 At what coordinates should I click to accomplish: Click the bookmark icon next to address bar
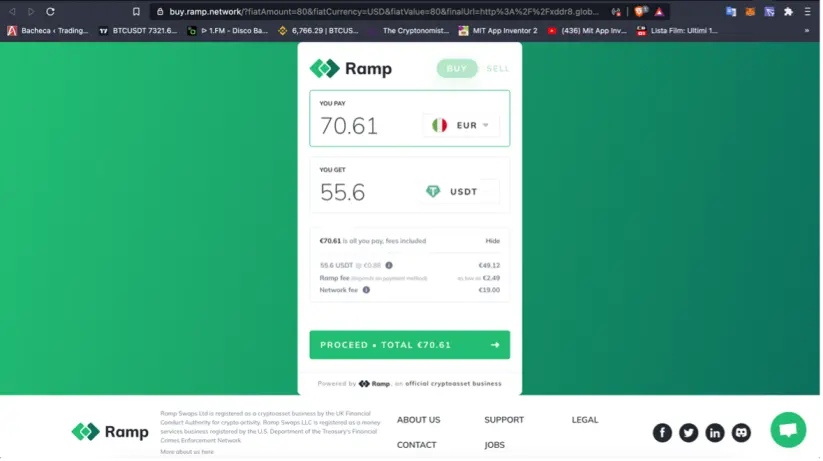136,11
